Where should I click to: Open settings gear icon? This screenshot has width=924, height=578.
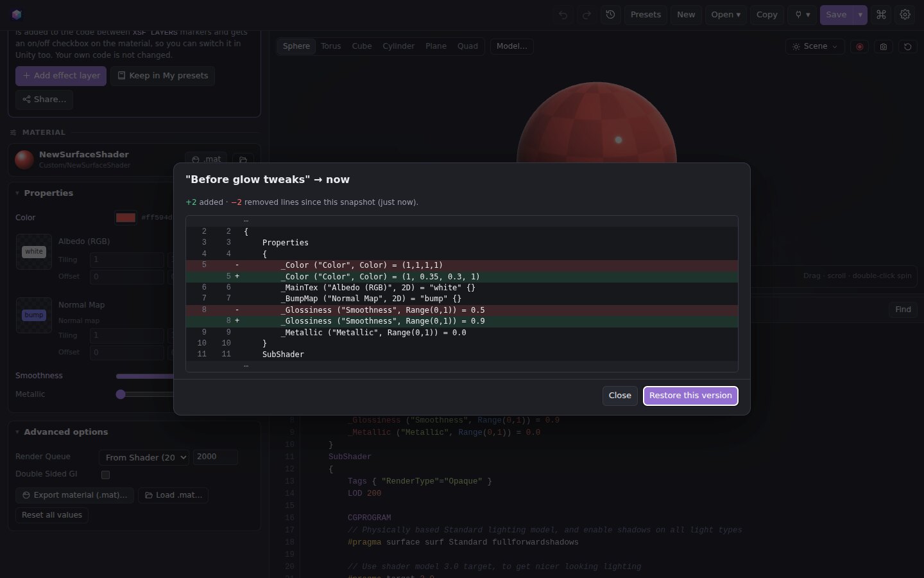pos(905,15)
